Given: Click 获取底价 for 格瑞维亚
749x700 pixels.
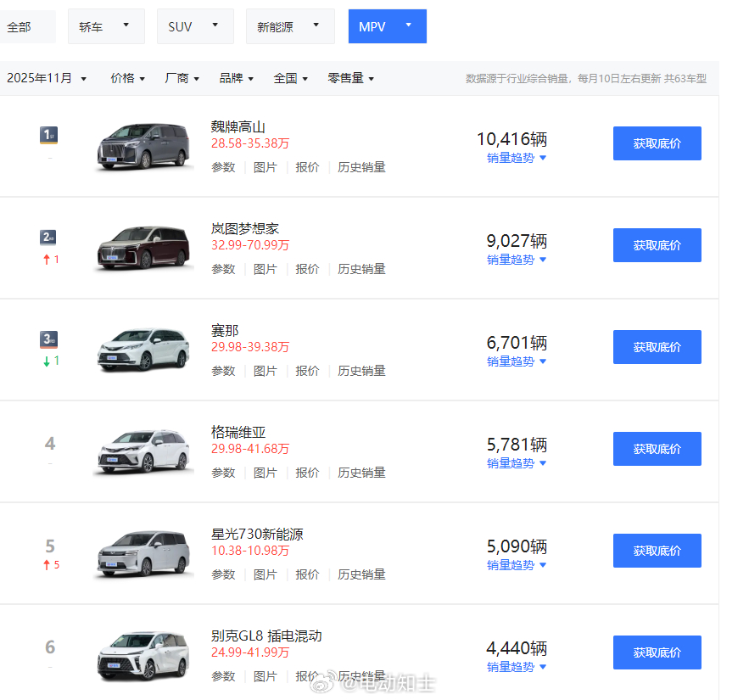Looking at the screenshot, I should tap(657, 449).
